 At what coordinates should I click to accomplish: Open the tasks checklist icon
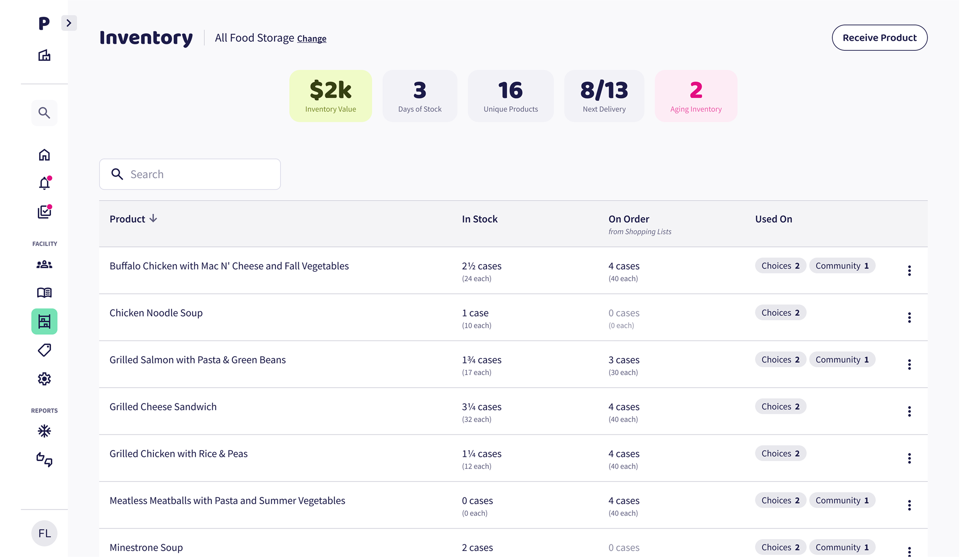coord(44,212)
